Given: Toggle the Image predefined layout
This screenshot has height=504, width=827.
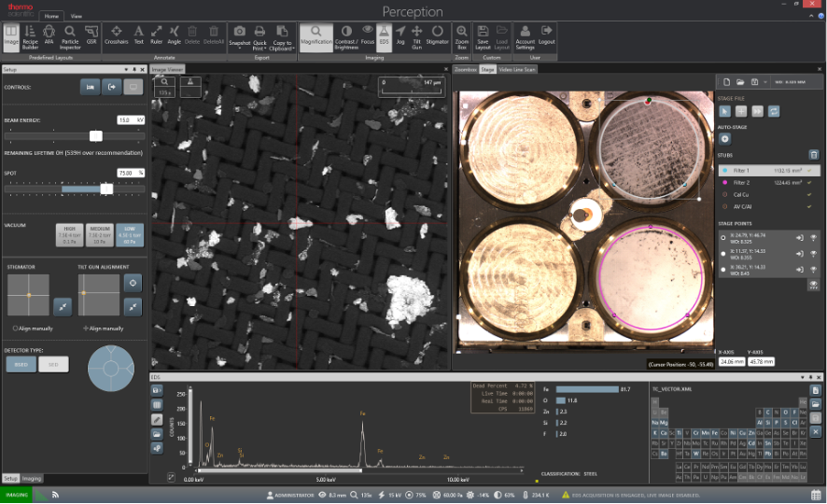Looking at the screenshot, I should [11, 37].
